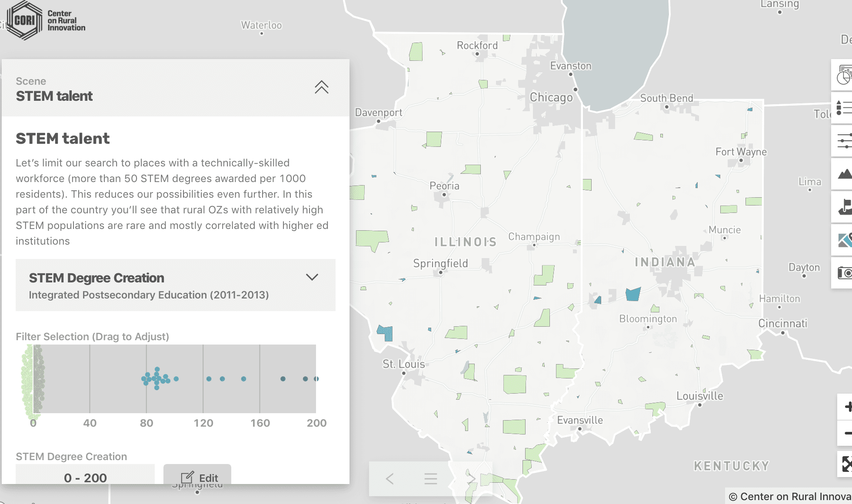Screen dimensions: 852x504
Task: Click the 'Filter Selection (Drag to Adjust)' label
Action: click(92, 337)
